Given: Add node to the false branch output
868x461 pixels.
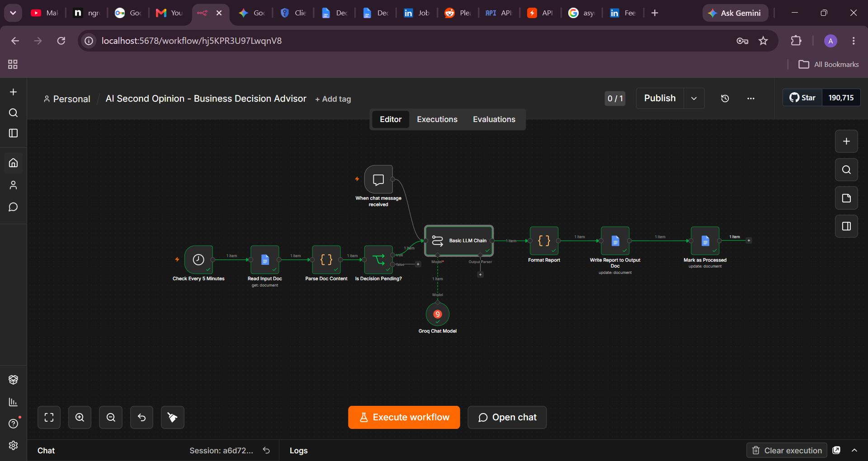Looking at the screenshot, I should [x=418, y=264].
